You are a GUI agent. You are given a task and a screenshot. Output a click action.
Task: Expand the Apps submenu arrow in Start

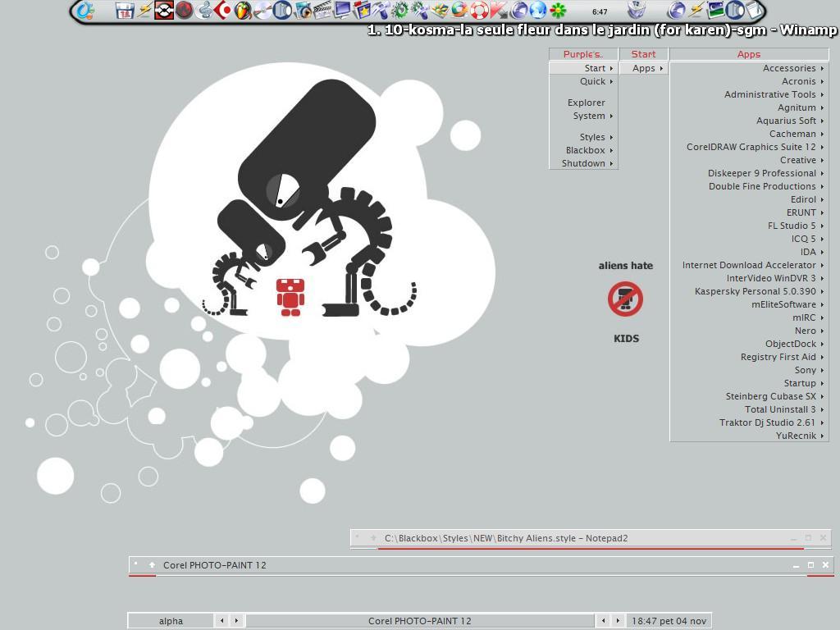tap(662, 69)
